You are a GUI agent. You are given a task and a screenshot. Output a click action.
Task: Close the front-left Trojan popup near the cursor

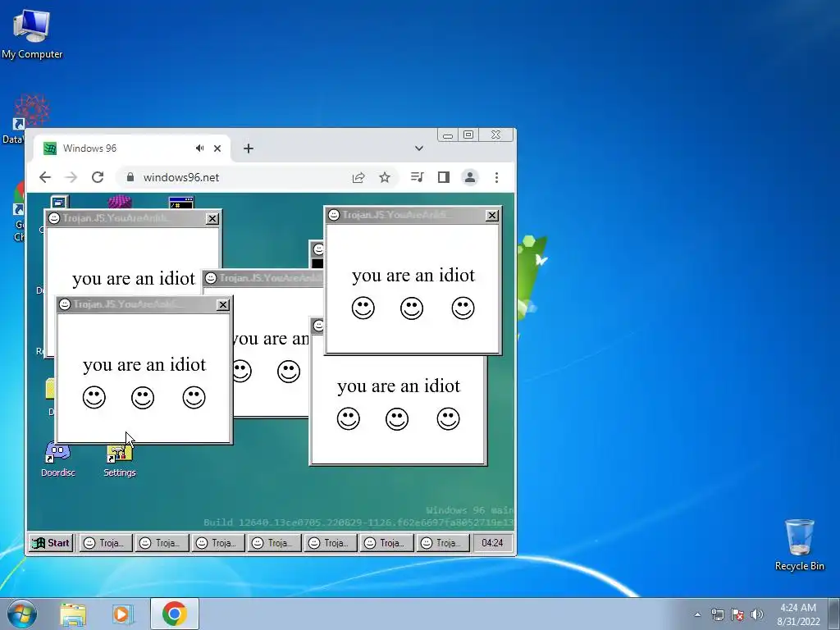click(x=223, y=305)
